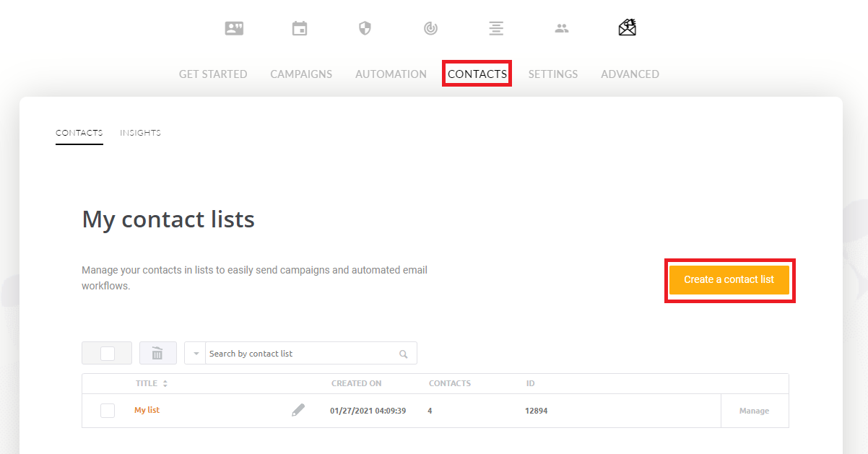Open the email marketing envelope icon
The height and width of the screenshot is (454, 868).
(628, 27)
